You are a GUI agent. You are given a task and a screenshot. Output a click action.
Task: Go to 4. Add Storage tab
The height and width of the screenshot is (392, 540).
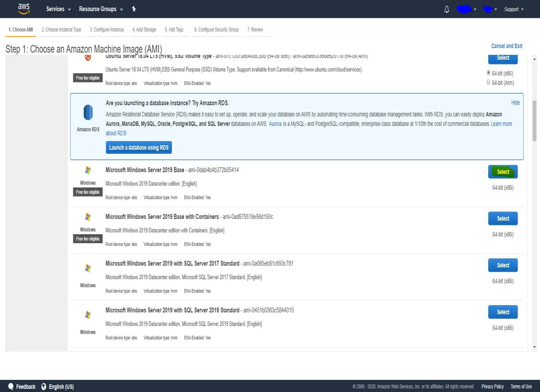tap(144, 30)
